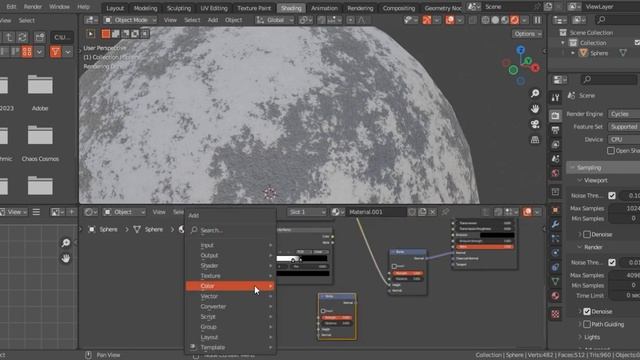Image resolution: width=640 pixels, height=360 pixels.
Task: Click the pause render preview icon
Action: pos(538,20)
